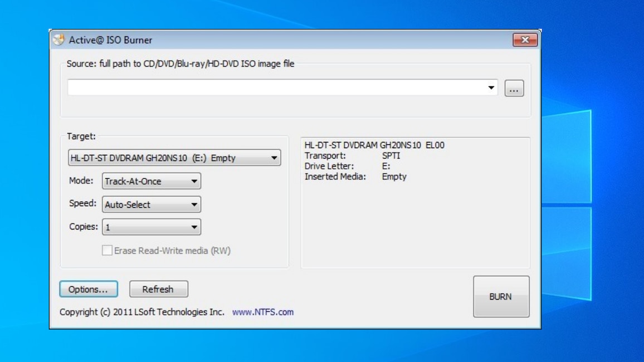Click the Active@ ISO Burner title bar text
Viewport: 644px width, 362px height.
110,40
